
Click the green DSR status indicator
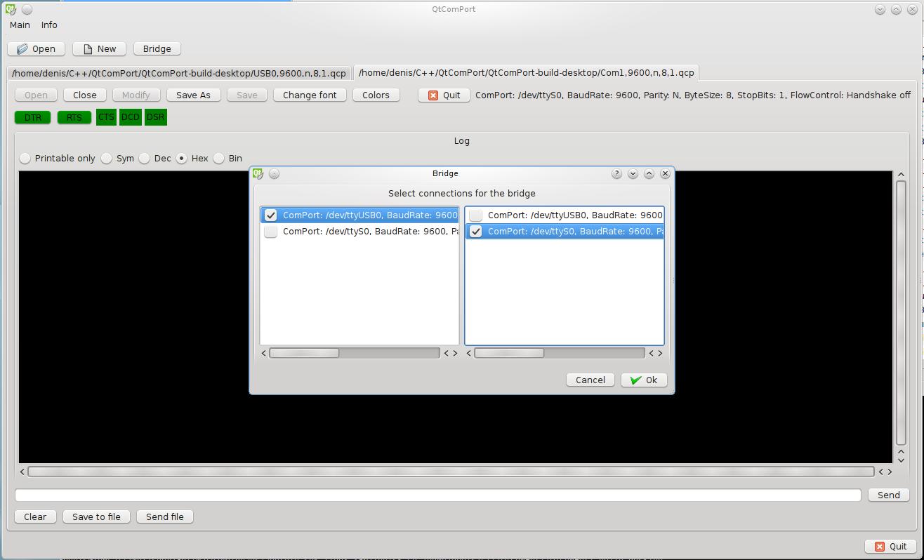(x=156, y=117)
